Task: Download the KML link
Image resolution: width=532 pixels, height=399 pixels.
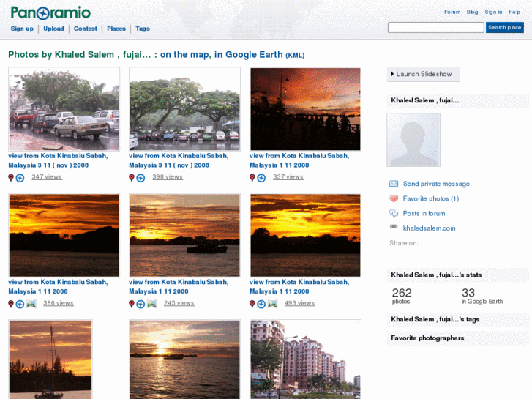Action: [x=295, y=56]
